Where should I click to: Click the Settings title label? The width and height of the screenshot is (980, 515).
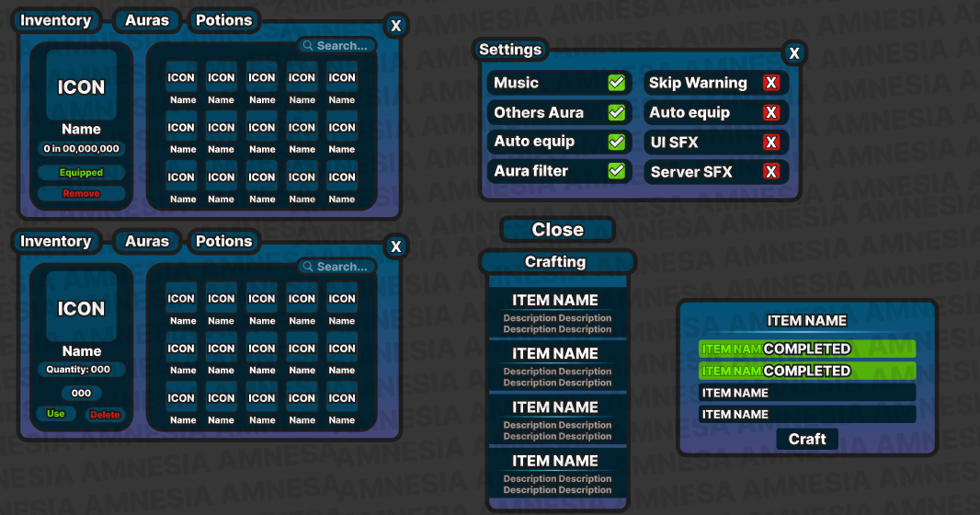pyautogui.click(x=510, y=50)
